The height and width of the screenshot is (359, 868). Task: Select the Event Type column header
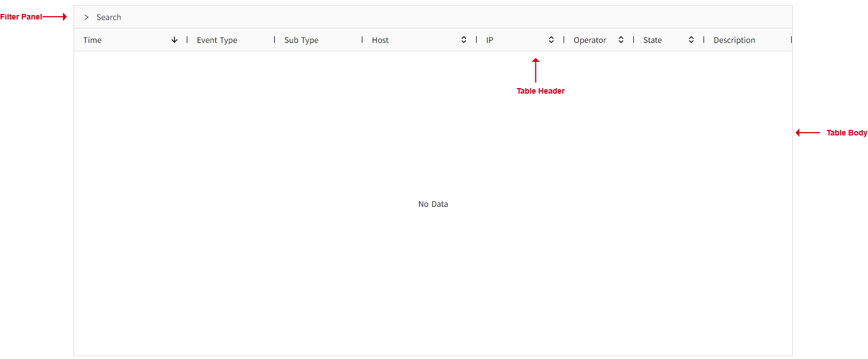coord(217,40)
